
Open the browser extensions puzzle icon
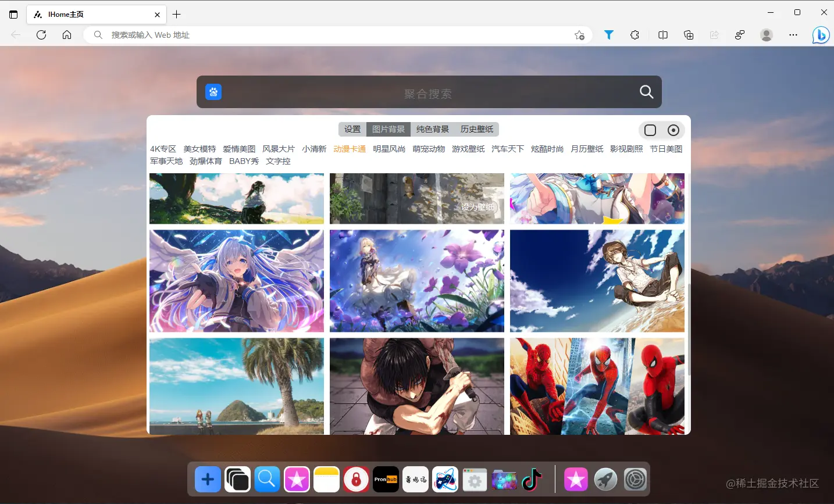(x=635, y=35)
